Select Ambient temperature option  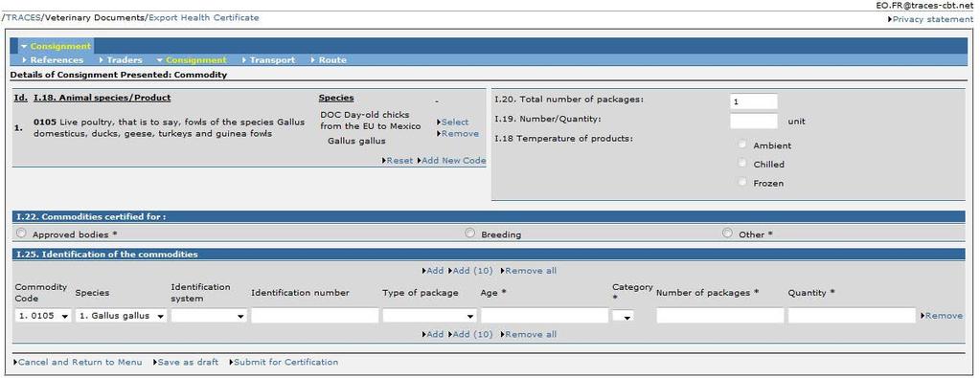coord(741,145)
